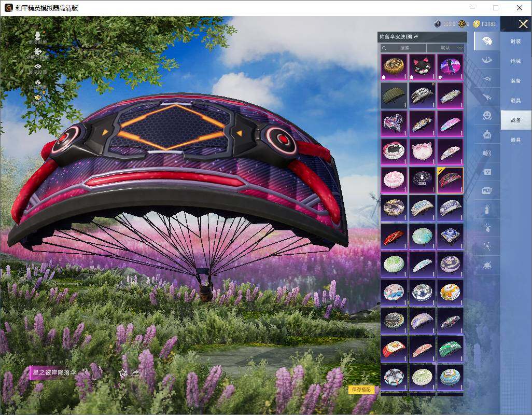Open the 分解与兑换 puzzle-piece icon
Screen dimensions: 532x415
point(38,51)
